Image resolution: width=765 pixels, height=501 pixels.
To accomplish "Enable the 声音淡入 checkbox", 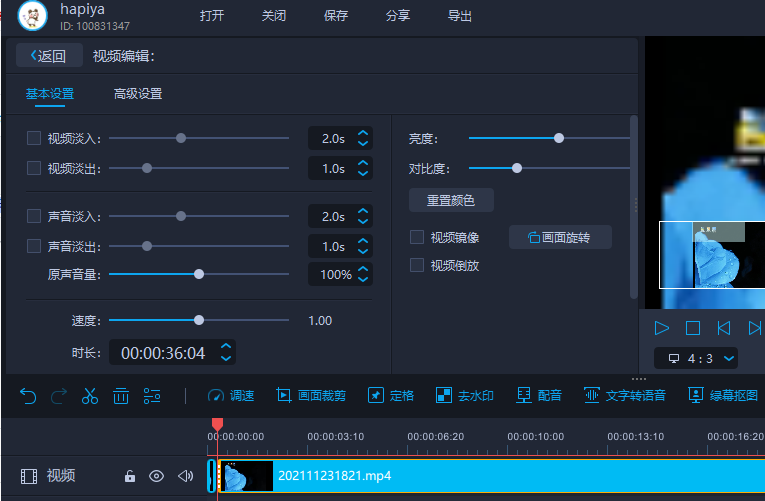I will click(x=34, y=216).
